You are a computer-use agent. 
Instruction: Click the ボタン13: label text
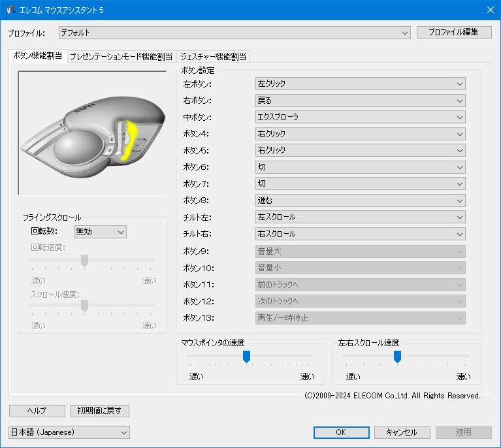pos(199,318)
